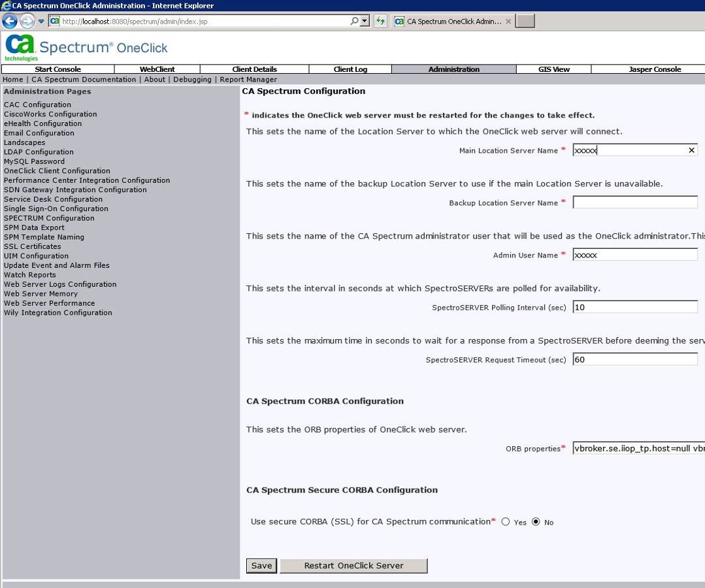Image resolution: width=705 pixels, height=588 pixels.
Task: Click the Internet Explorer title bar icon
Action: click(6, 5)
